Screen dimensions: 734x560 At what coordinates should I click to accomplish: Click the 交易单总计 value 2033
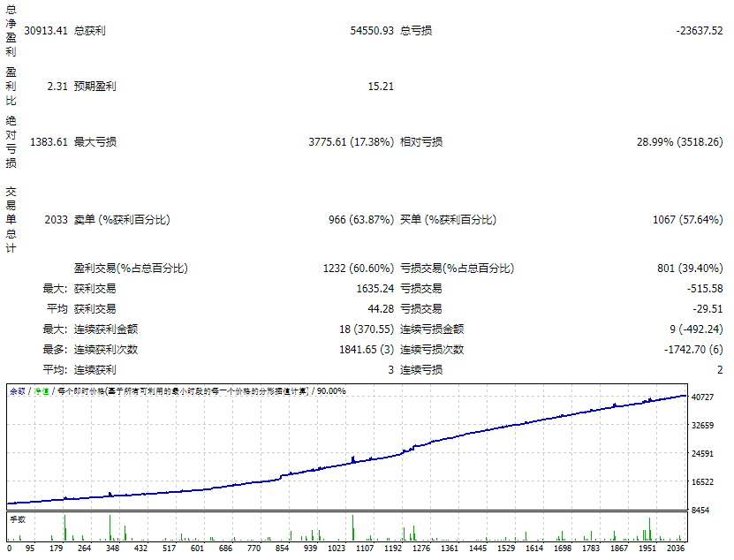(x=55, y=220)
